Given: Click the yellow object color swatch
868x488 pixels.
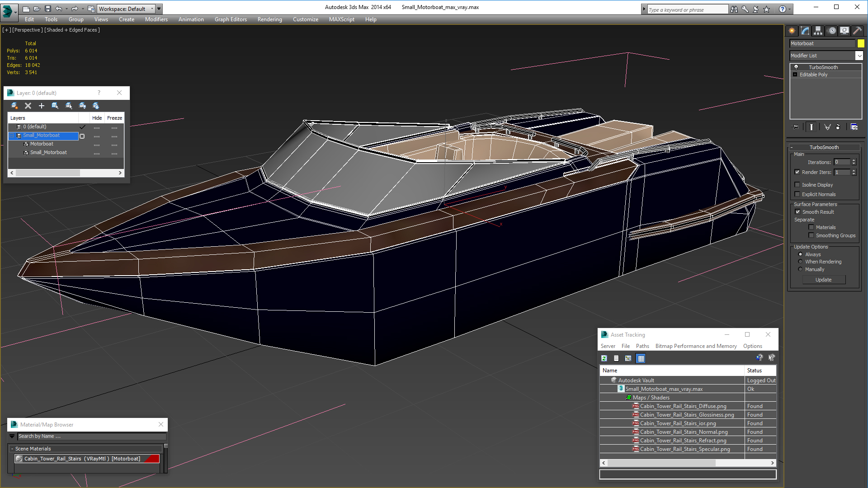Looking at the screenshot, I should point(861,43).
